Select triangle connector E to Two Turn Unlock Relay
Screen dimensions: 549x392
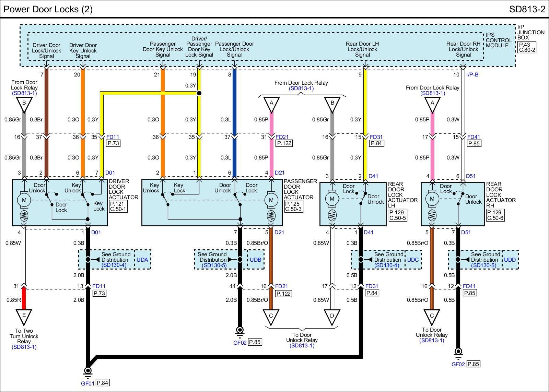coord(24,316)
